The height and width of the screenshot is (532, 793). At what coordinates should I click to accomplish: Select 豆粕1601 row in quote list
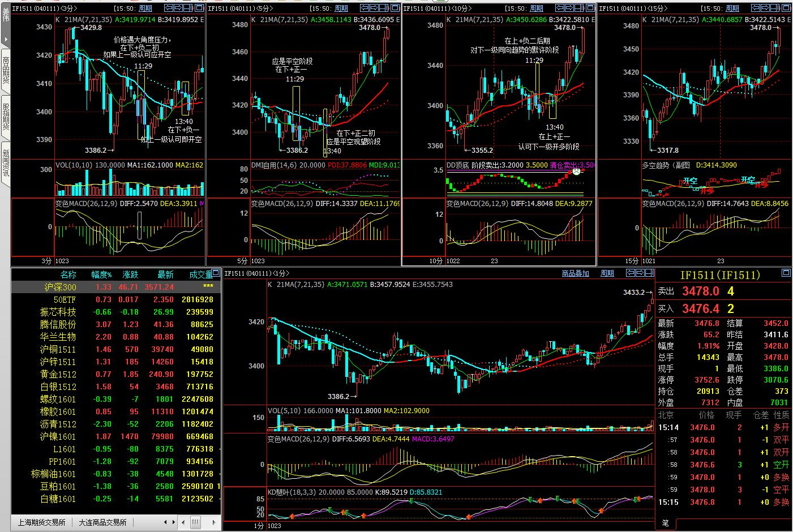(x=116, y=486)
